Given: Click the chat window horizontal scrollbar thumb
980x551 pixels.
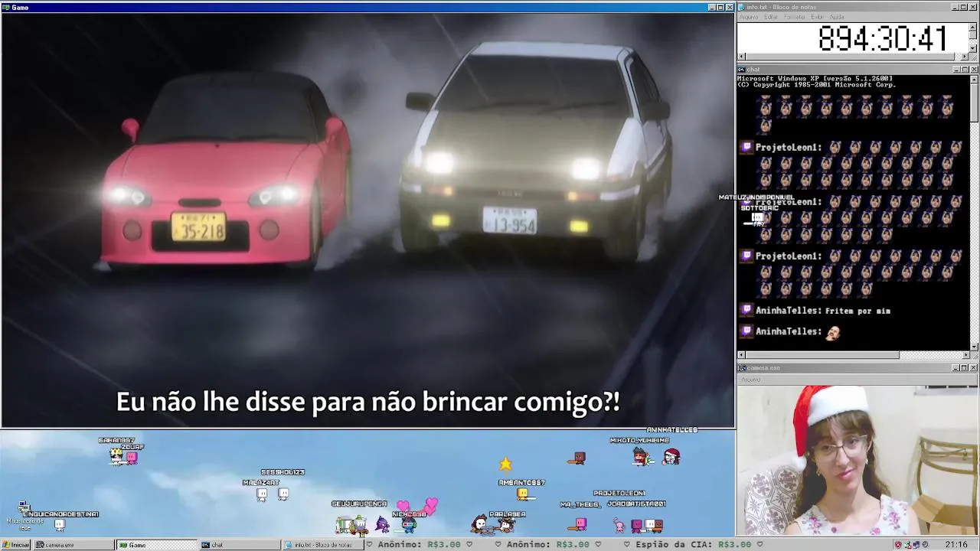Looking at the screenshot, I should click(x=823, y=355).
